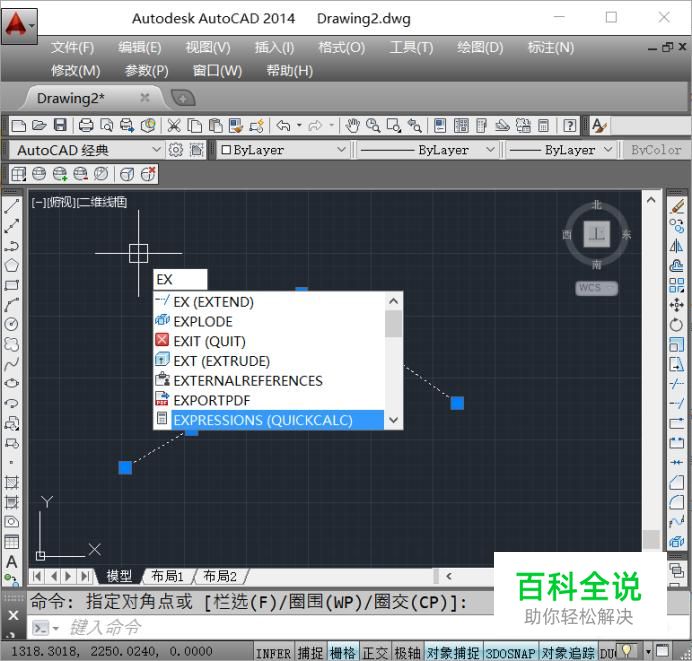Click the Undo arrow icon
Viewport: 692px width, 661px height.
pyautogui.click(x=283, y=126)
